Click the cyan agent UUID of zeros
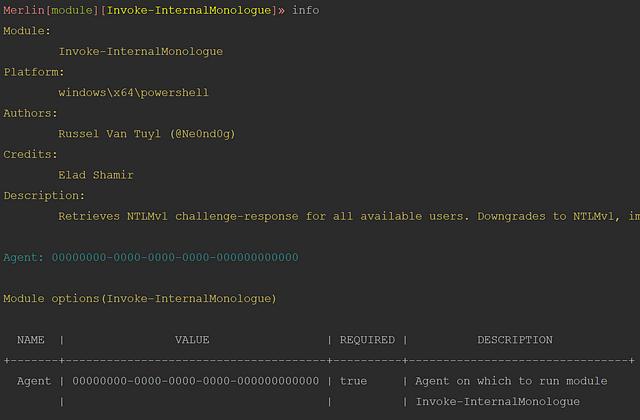Screen dimensions: 640x420 [x=175, y=258]
